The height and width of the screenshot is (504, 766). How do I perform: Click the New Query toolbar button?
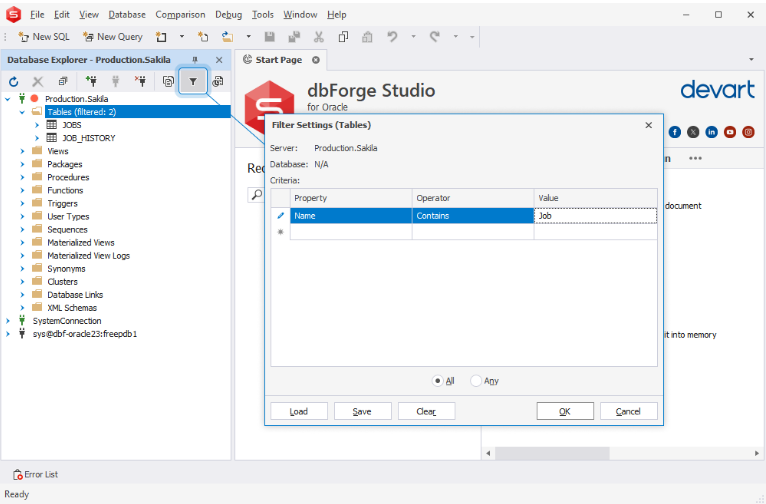click(x=113, y=37)
